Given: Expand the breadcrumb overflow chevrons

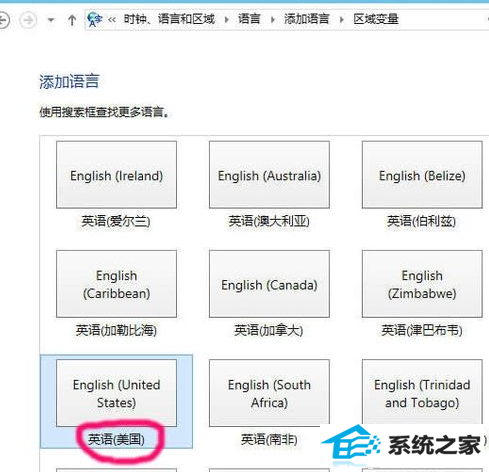Looking at the screenshot, I should (x=112, y=20).
